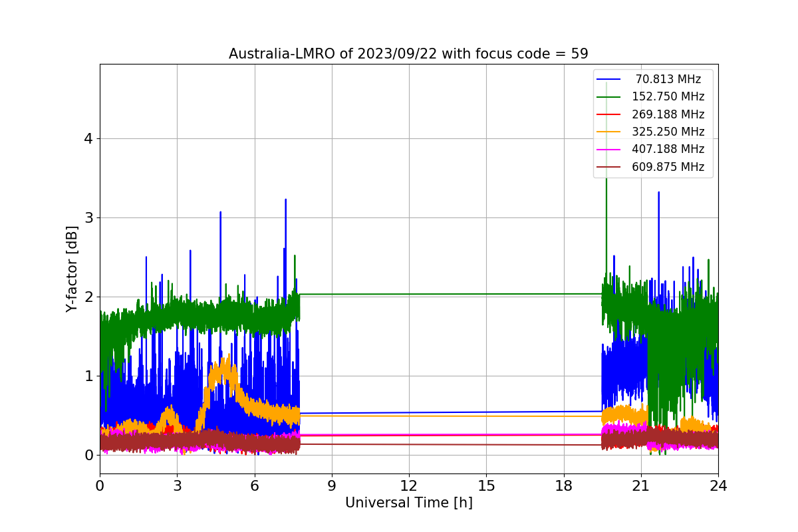Click the red line swatch in legend
798x532 pixels.
click(x=608, y=114)
